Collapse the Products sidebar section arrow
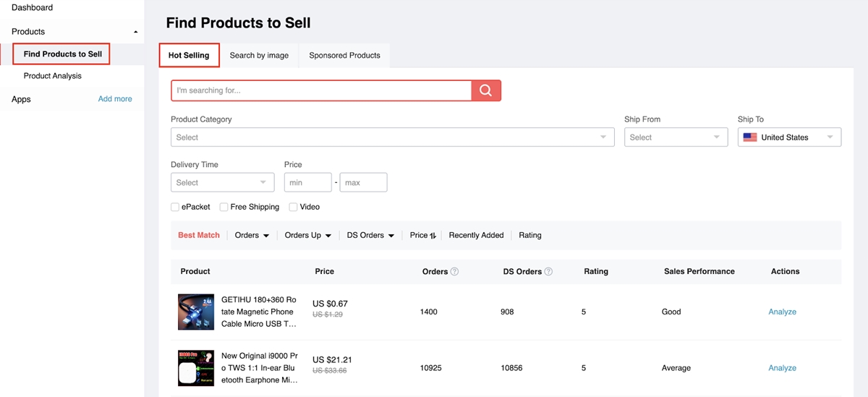The width and height of the screenshot is (868, 397). pyautogui.click(x=136, y=32)
